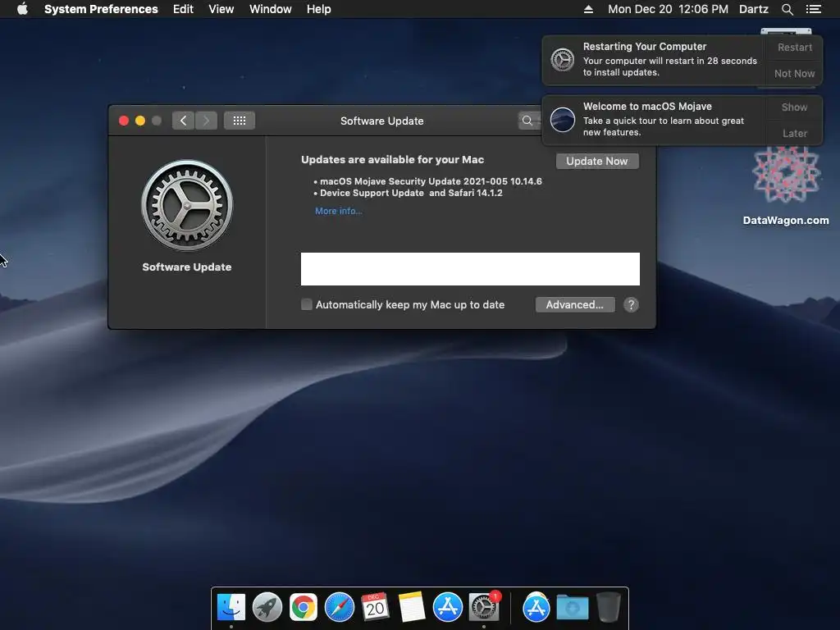Open the Apple menu

(22, 9)
